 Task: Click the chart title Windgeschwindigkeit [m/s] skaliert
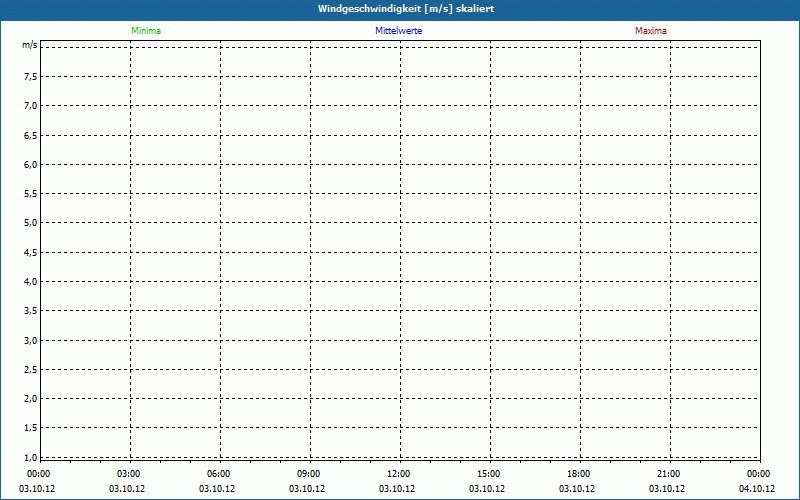[x=406, y=9]
